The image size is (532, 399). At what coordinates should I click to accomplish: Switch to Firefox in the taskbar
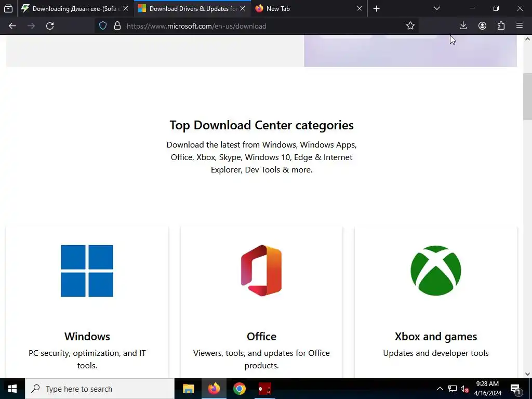214,389
